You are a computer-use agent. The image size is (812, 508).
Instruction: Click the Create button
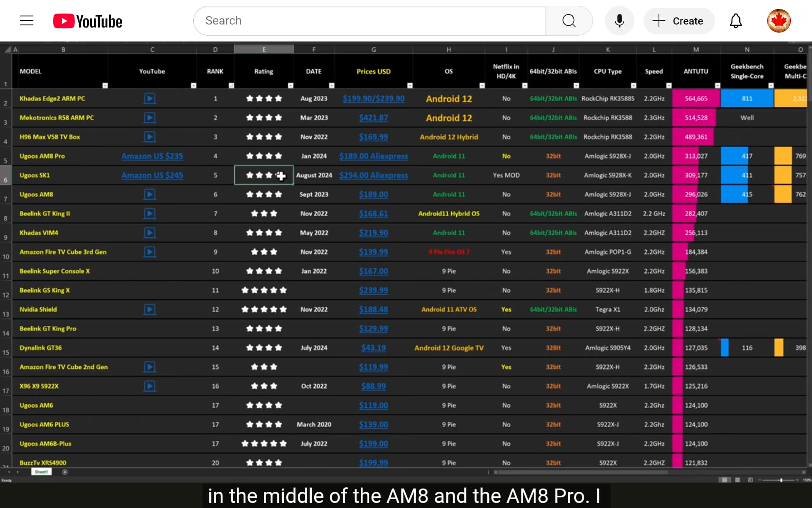coord(679,21)
